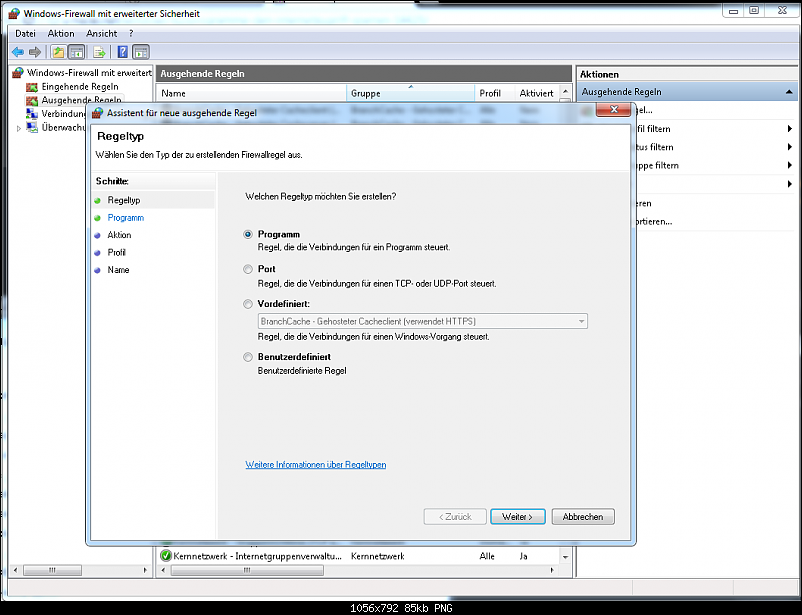Click the Aktiviert column header
The height and width of the screenshot is (615, 802).
click(x=537, y=93)
